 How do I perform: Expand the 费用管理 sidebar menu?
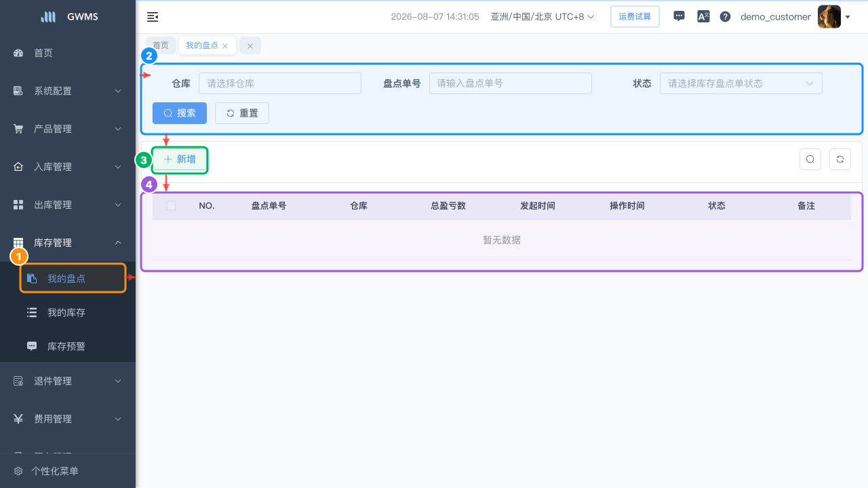[68, 419]
